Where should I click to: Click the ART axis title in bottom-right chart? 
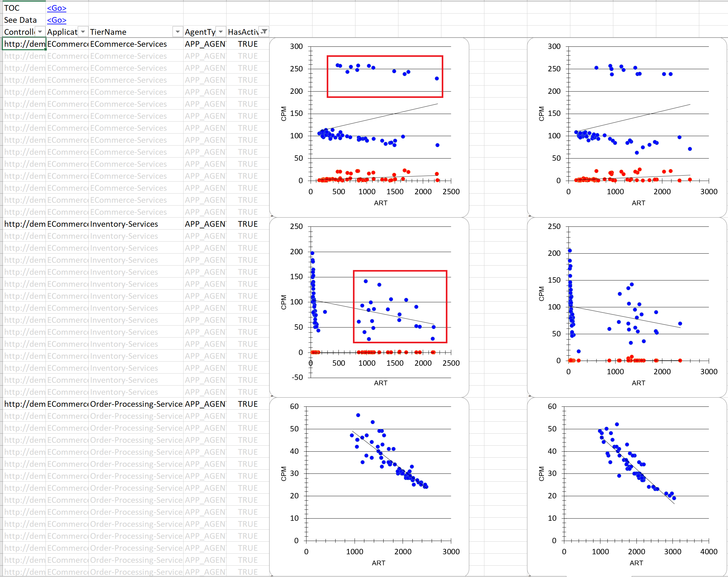636,563
